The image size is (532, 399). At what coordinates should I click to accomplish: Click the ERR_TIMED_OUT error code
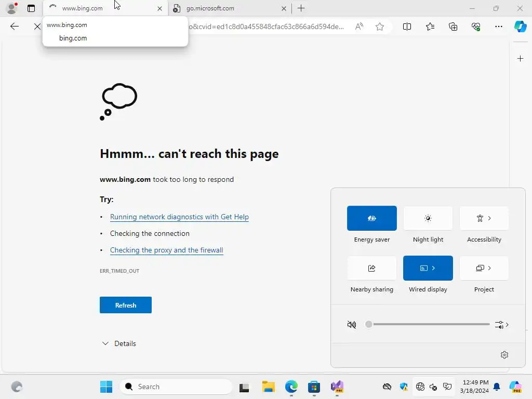coord(119,271)
